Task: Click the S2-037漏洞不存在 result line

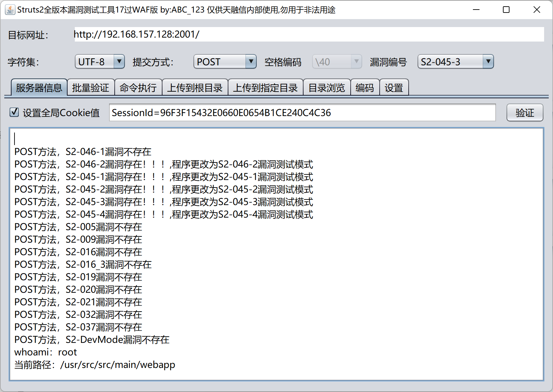Action: tap(78, 327)
